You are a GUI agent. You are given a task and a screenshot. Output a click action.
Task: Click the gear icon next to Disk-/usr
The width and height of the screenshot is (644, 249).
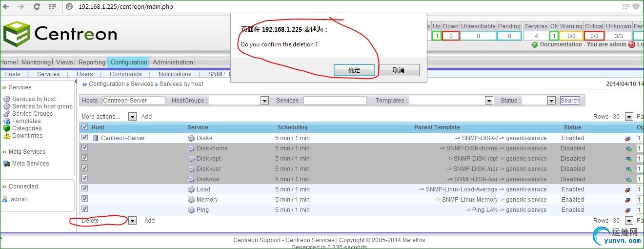click(191, 169)
